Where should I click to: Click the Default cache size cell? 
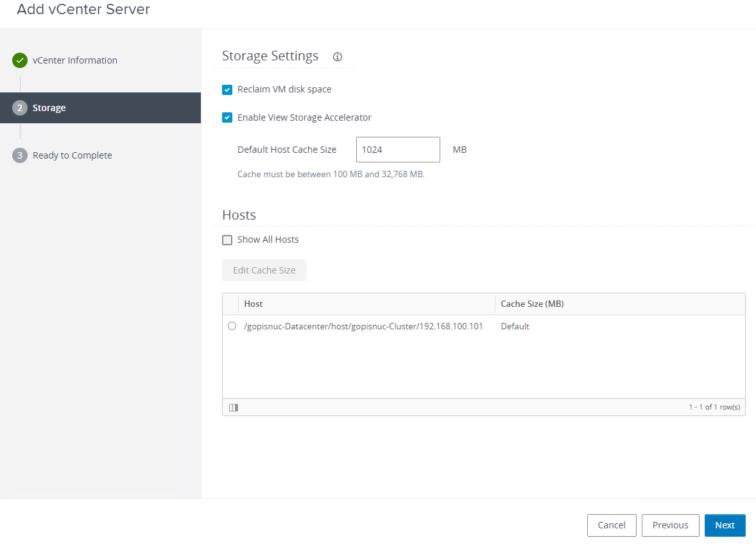tap(515, 326)
